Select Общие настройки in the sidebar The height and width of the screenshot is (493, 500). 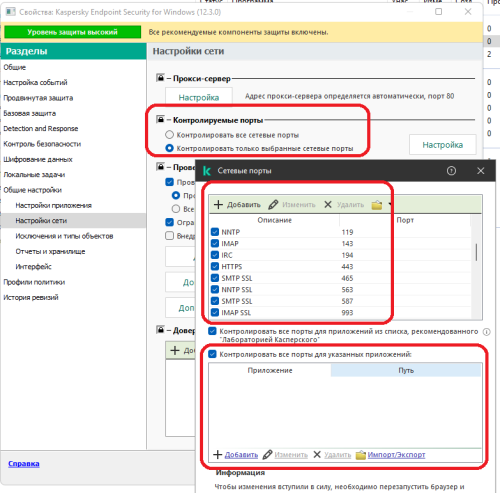coord(33,190)
